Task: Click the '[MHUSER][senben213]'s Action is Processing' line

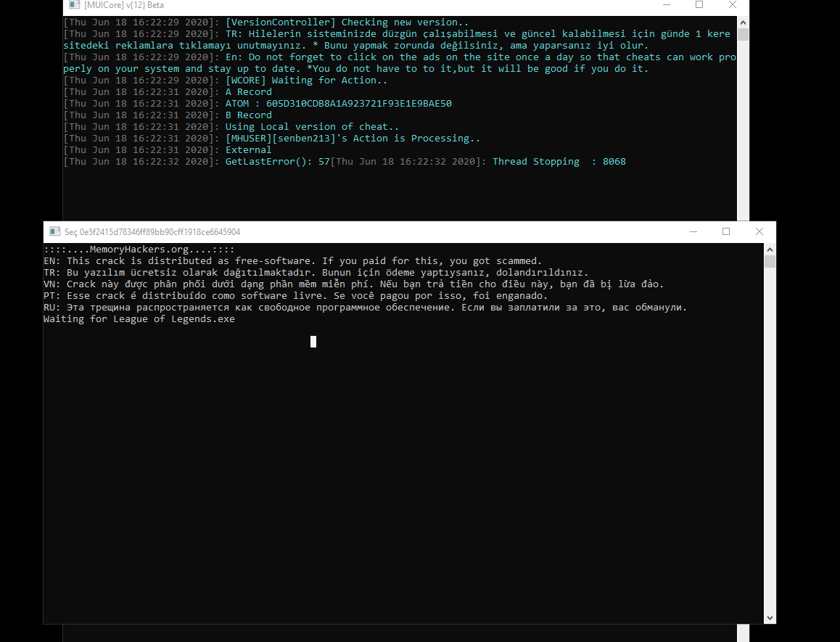Action: coord(353,139)
